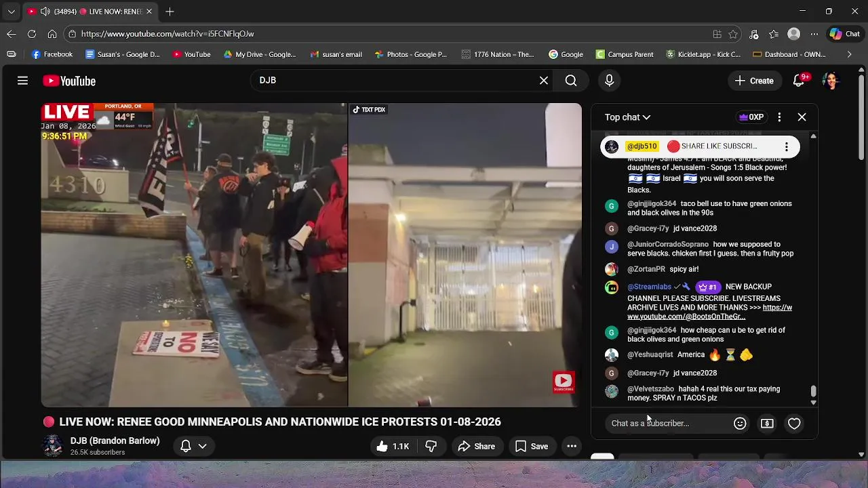Go to YouTube home via logo
The width and height of the screenshot is (868, 488).
[69, 81]
